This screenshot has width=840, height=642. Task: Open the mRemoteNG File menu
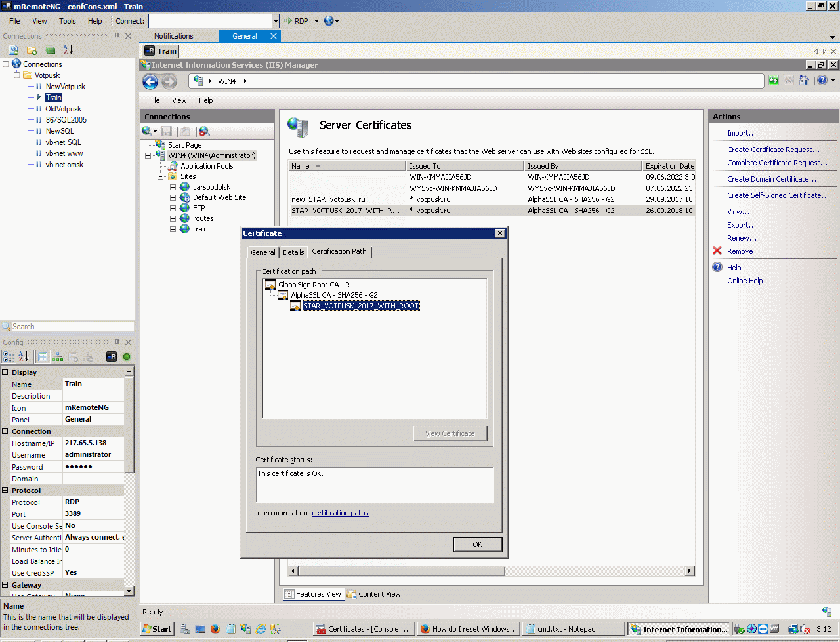14,21
